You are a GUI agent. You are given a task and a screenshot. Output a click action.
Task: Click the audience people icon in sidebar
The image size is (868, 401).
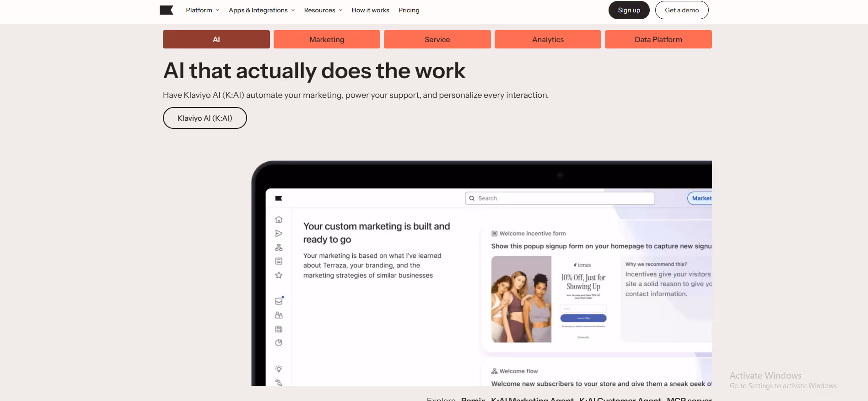point(279,315)
